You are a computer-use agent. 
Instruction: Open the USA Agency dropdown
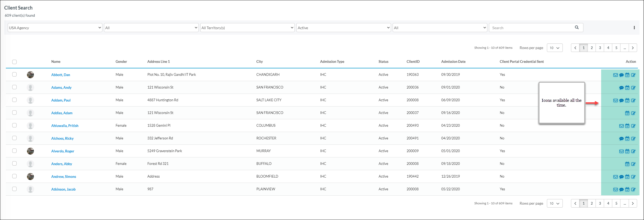(x=55, y=28)
